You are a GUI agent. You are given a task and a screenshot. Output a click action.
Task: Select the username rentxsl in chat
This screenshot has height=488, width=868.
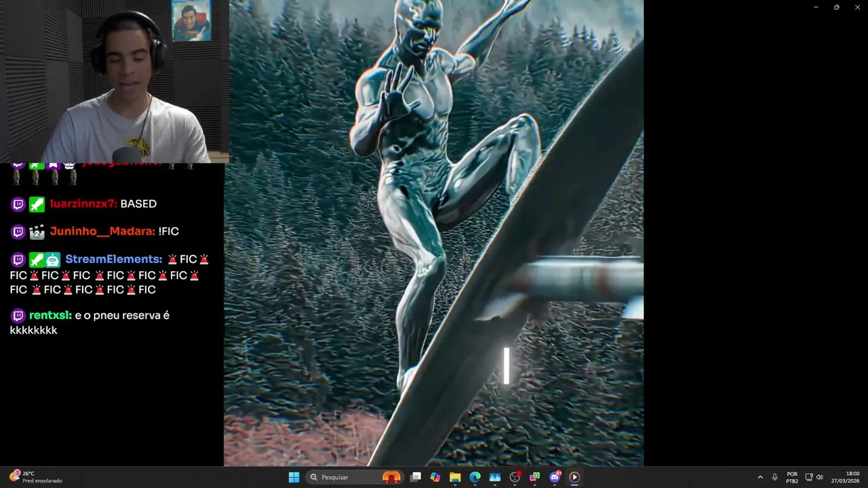[x=50, y=316]
